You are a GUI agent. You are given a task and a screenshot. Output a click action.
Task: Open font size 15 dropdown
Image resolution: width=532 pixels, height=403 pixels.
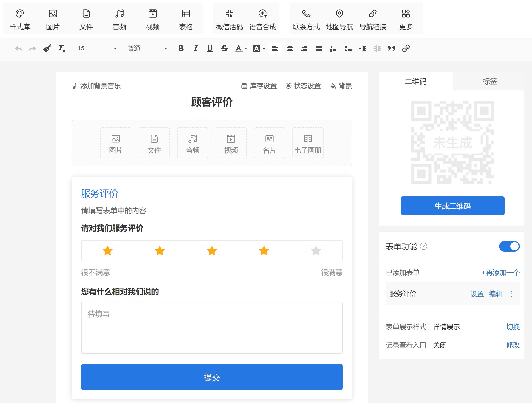click(97, 48)
